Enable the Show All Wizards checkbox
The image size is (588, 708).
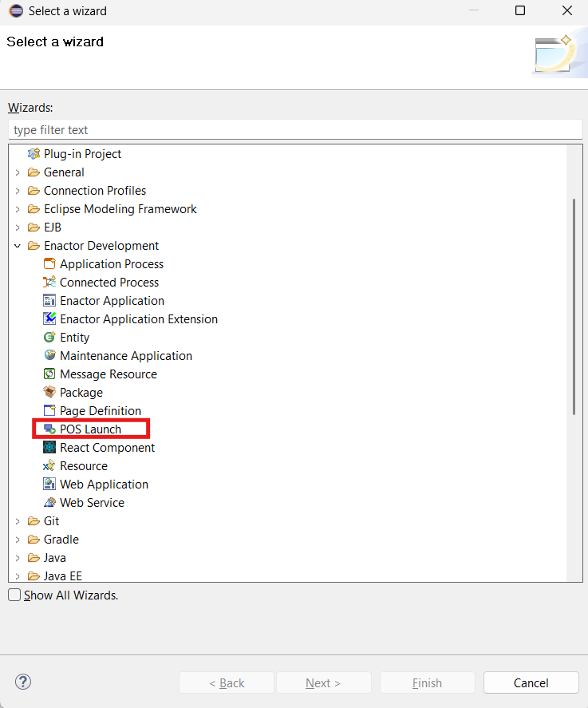[x=14, y=595]
